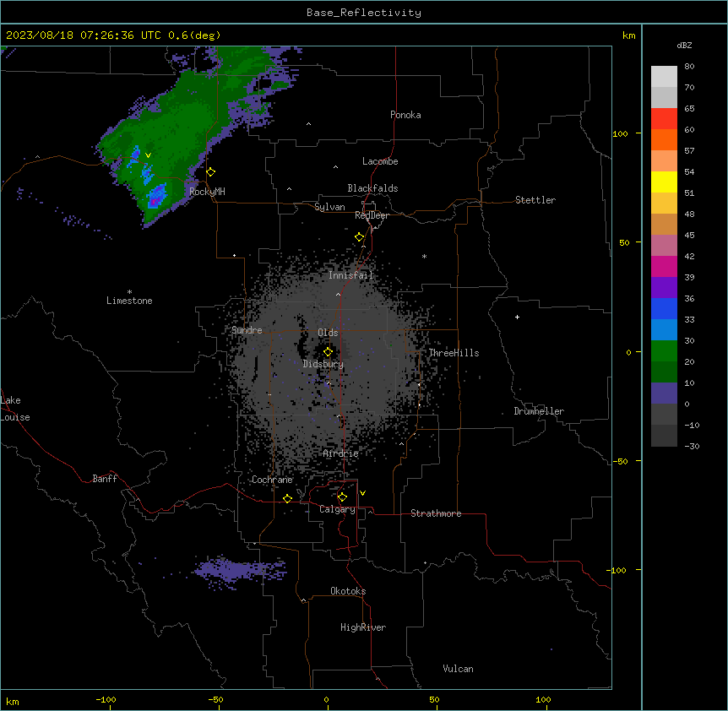Click the 65 value on dBZ legend
The image size is (728, 711).
[689, 108]
